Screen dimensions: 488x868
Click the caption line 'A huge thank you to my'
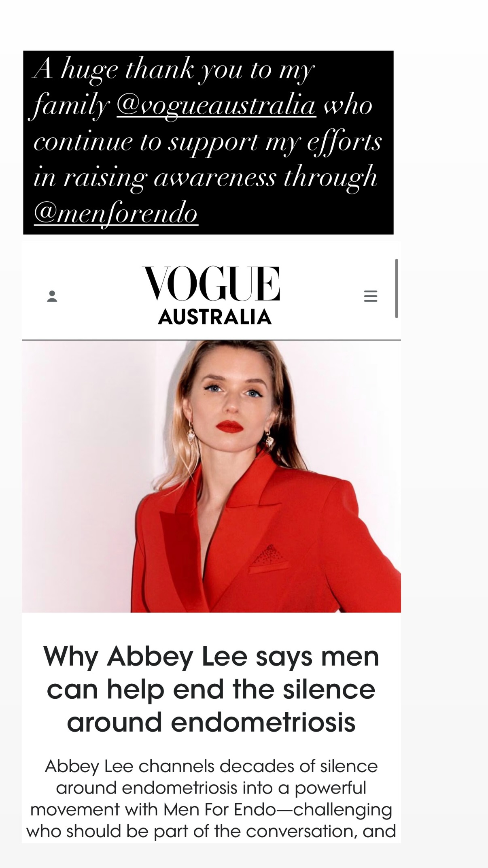tap(173, 70)
